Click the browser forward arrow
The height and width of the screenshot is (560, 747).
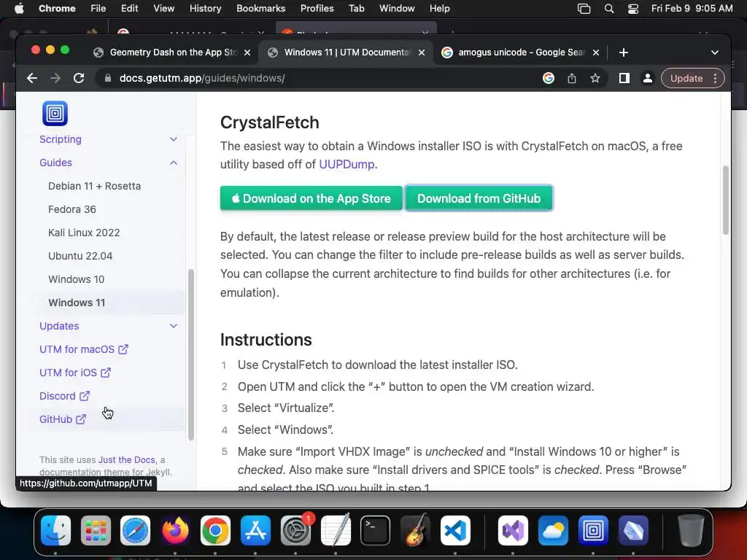pyautogui.click(x=55, y=78)
